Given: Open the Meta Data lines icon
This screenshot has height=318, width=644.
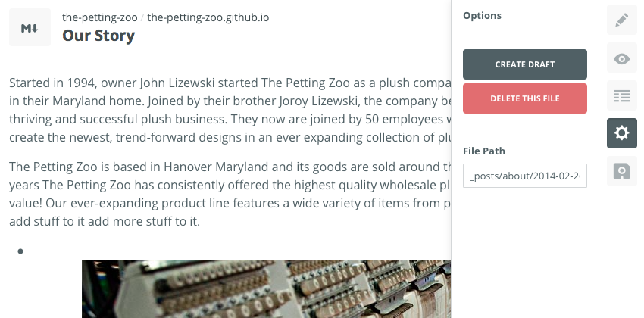Looking at the screenshot, I should 621,95.
